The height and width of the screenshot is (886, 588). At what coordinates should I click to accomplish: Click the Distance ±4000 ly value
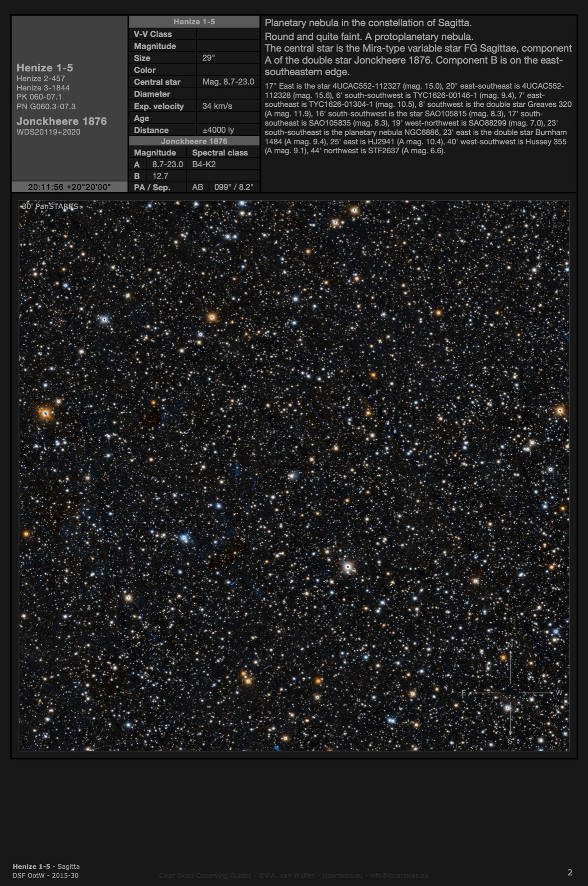[x=218, y=130]
